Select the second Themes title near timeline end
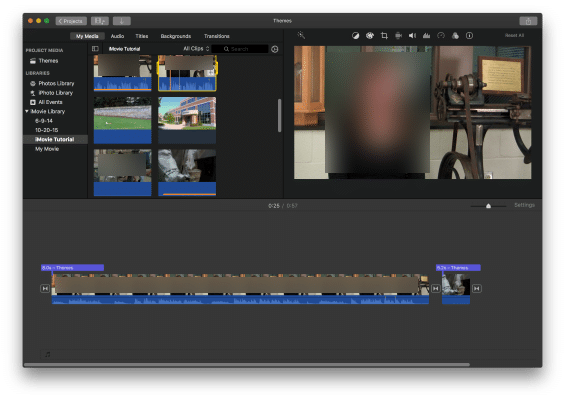This screenshot has width=565, height=400. pyautogui.click(x=458, y=268)
